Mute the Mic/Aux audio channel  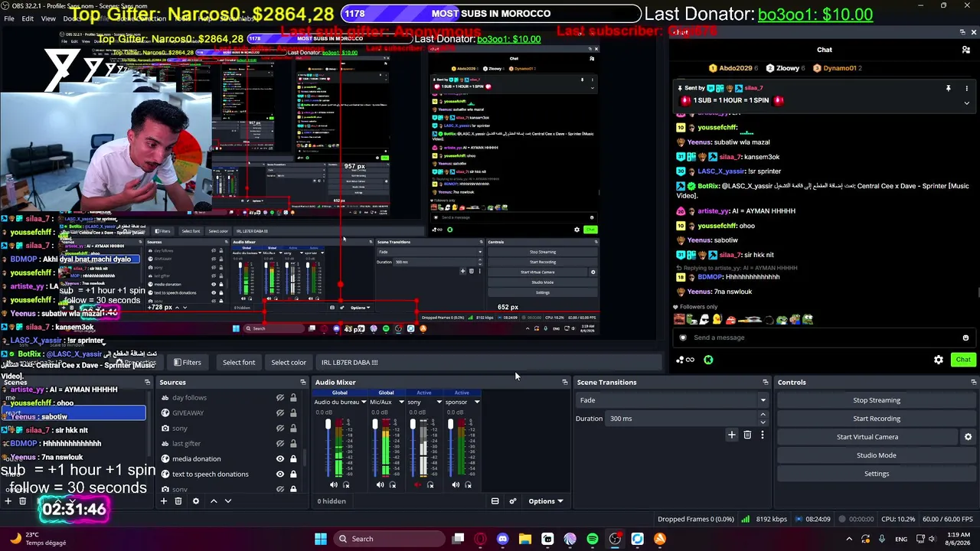(380, 484)
